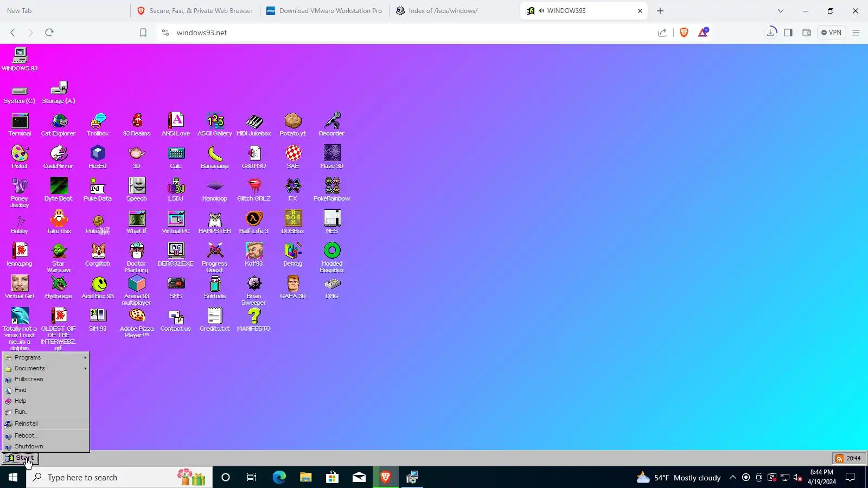Screen dimensions: 868x488
Task: Open Brave Rewards triangle icon
Action: (x=703, y=33)
